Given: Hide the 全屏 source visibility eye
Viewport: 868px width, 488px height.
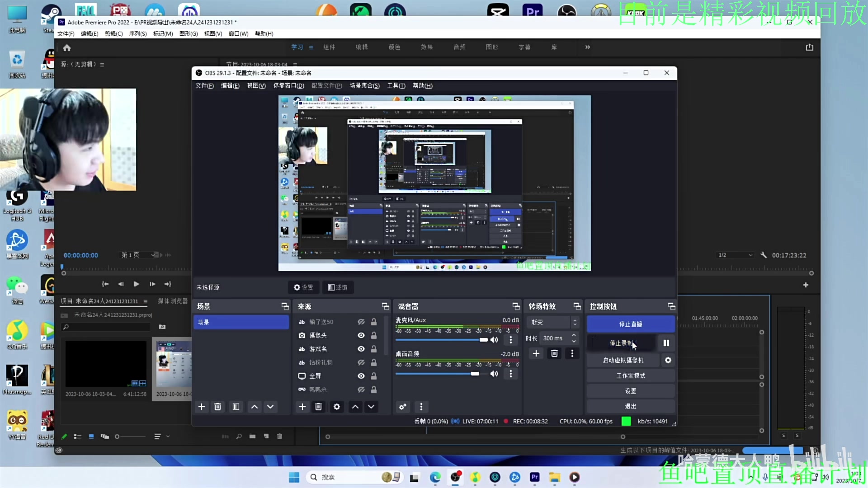Looking at the screenshot, I should coord(361,376).
